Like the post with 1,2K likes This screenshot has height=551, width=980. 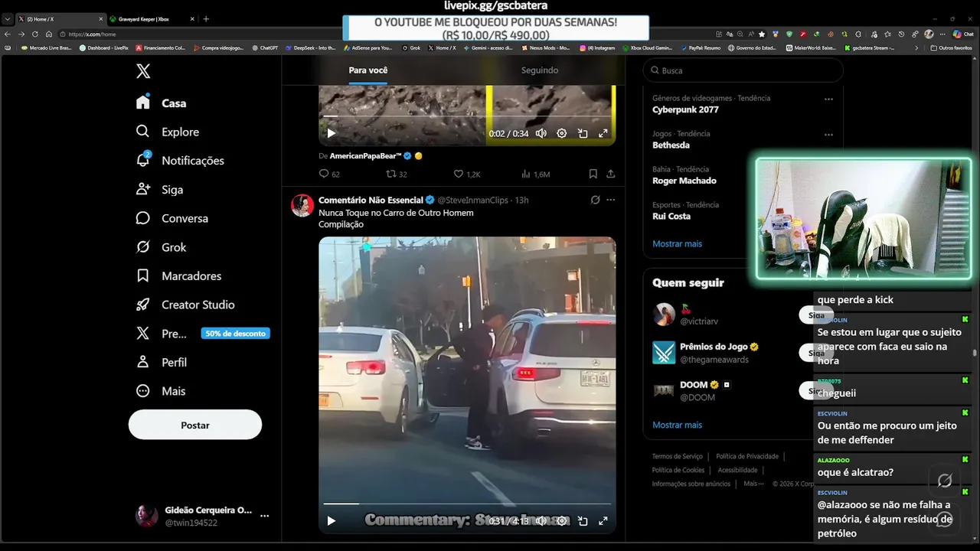[458, 174]
